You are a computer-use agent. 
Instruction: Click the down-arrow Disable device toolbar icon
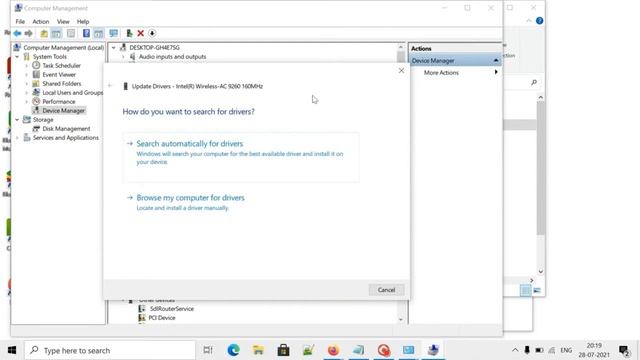click(152, 33)
